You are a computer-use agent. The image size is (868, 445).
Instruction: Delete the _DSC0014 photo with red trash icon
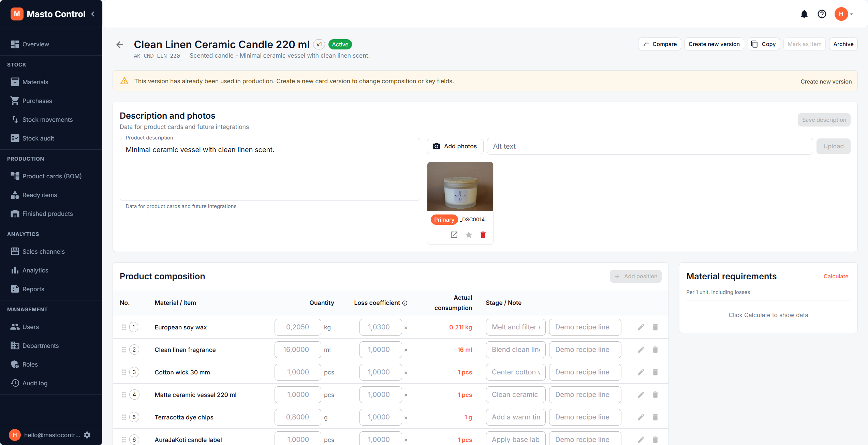coord(483,235)
